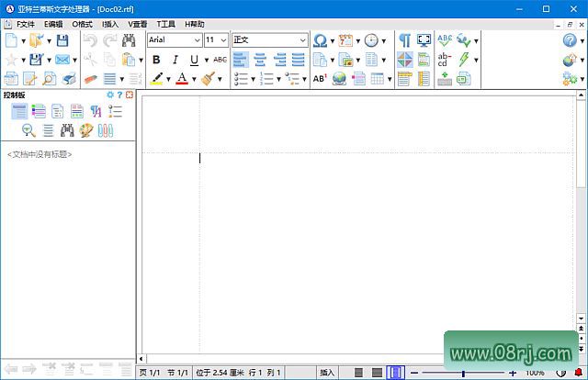Click the yellow highlight marker color

[x=156, y=79]
